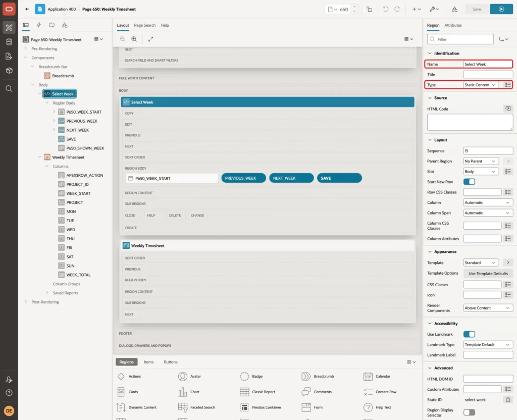This screenshot has height=420, width=517.
Task: Open App Builder from the left sidebar
Action: pos(9,28)
